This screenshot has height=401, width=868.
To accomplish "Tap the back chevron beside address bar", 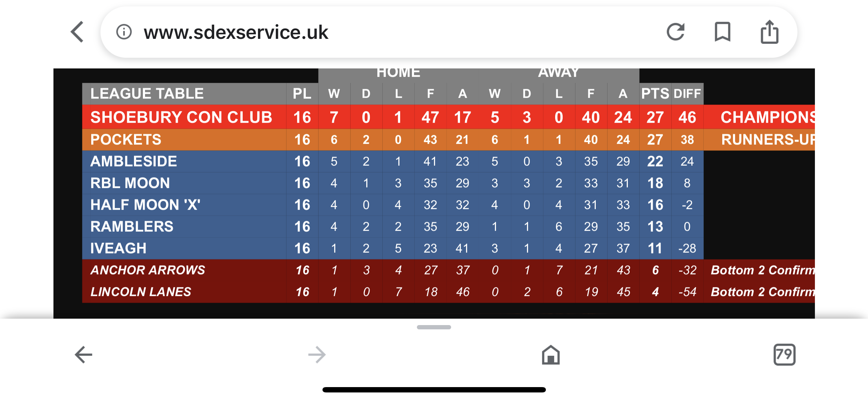I will click(x=77, y=32).
